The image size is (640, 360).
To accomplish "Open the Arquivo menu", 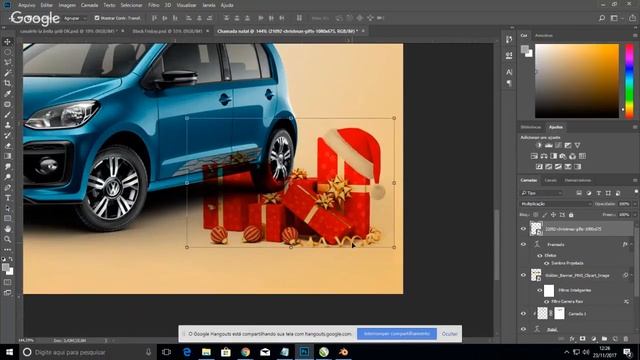I will [27, 5].
